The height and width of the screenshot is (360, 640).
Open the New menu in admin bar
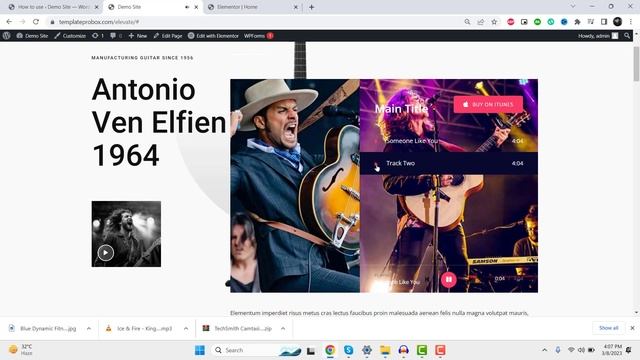tap(138, 36)
